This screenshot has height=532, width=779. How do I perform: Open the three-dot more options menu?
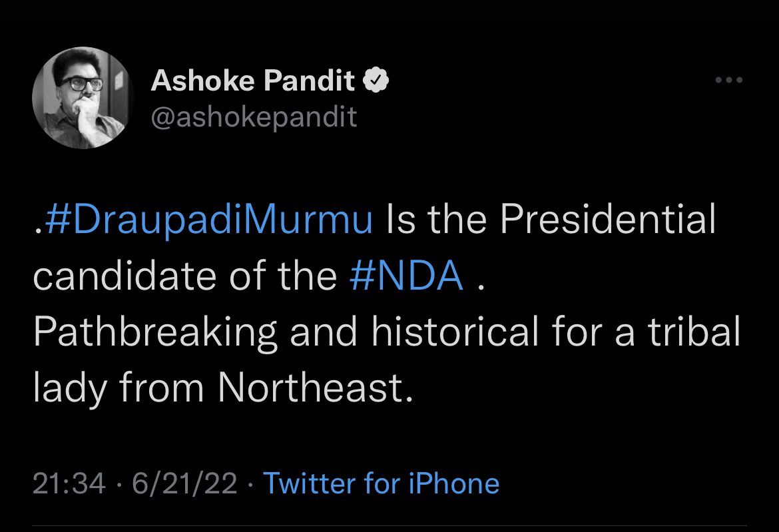[x=729, y=80]
